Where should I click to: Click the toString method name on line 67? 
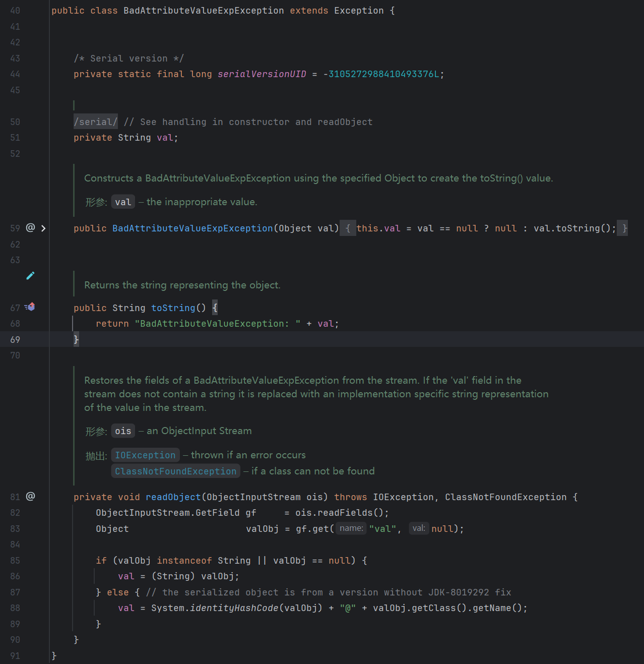coord(173,308)
